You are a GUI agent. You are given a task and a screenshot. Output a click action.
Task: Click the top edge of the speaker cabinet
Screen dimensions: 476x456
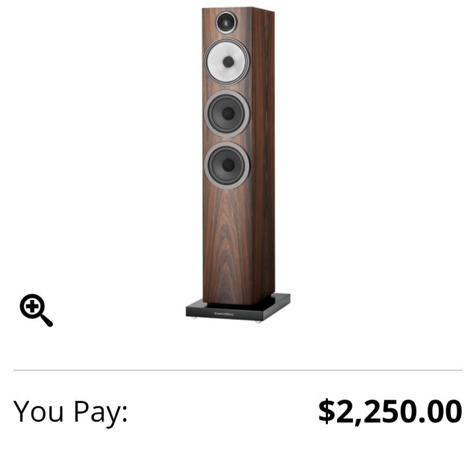238,9
